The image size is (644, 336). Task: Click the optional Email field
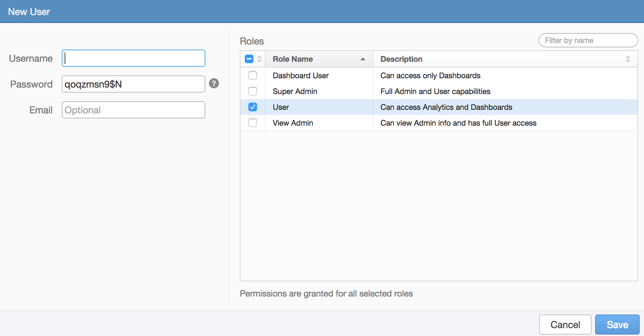point(134,110)
